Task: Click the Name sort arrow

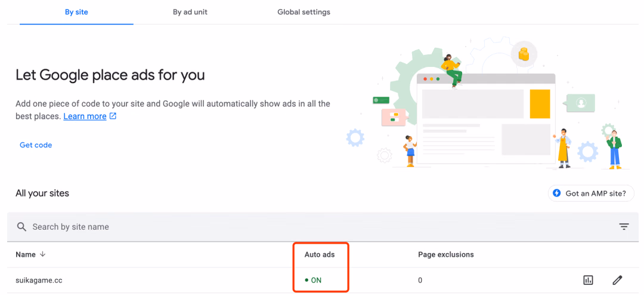Action: click(x=42, y=254)
